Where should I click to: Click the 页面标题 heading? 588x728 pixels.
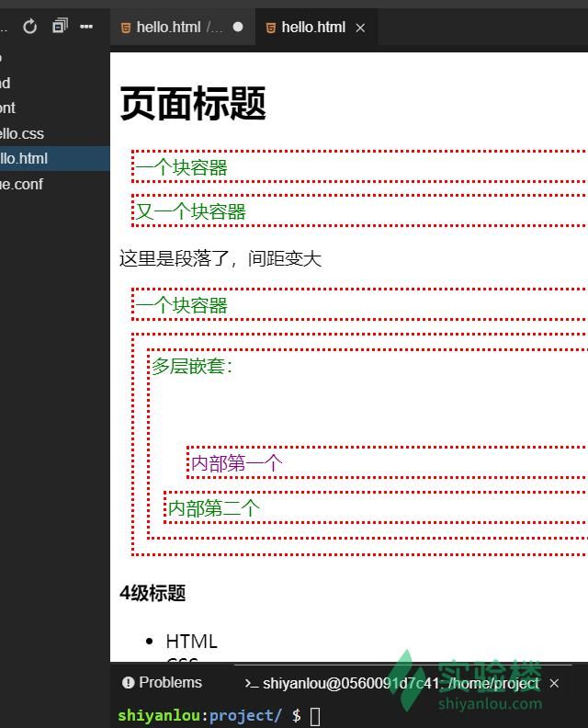[193, 103]
